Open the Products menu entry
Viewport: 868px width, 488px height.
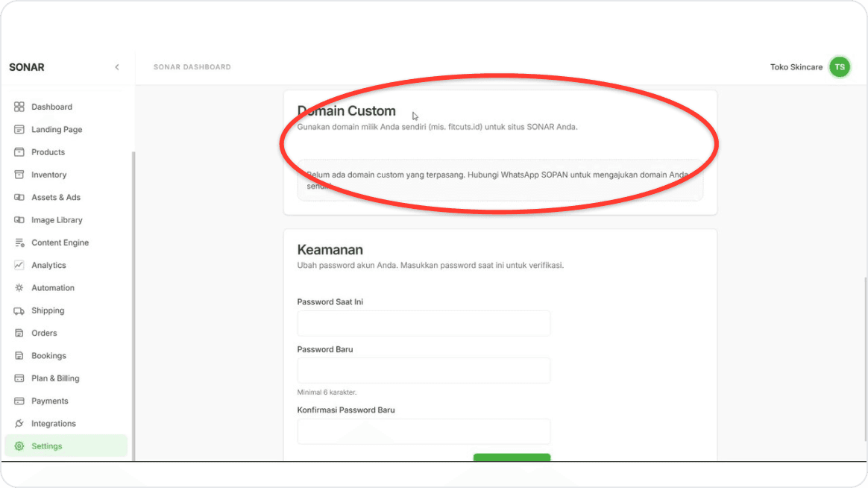(x=66, y=151)
